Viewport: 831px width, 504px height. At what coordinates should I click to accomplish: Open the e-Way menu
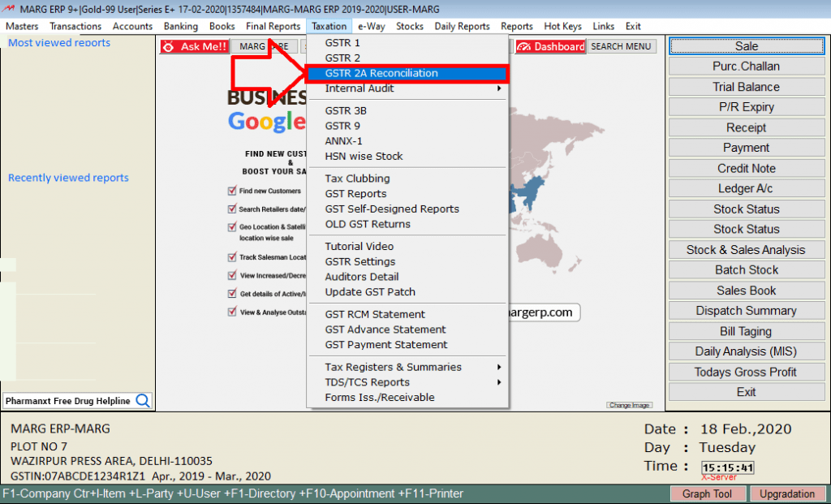tap(372, 26)
